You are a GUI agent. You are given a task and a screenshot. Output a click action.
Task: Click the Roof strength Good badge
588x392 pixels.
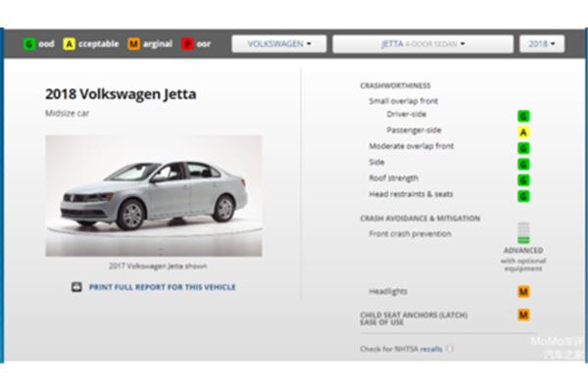pyautogui.click(x=523, y=180)
